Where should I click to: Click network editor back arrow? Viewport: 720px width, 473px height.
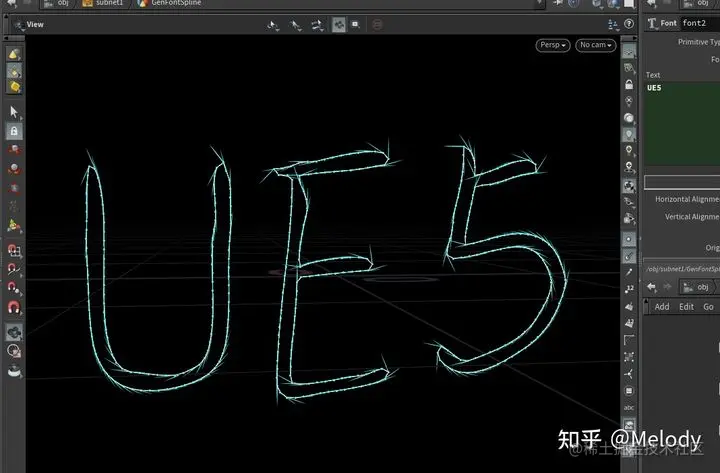652,287
